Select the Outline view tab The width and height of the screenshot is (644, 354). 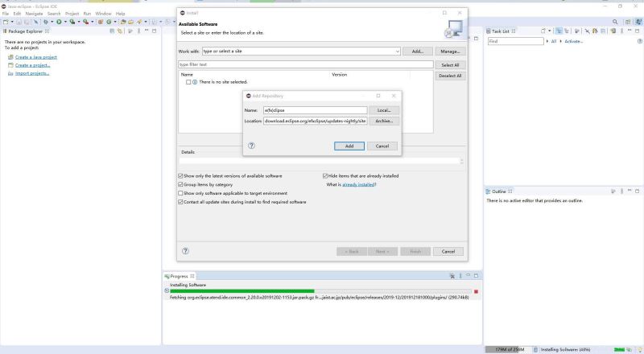click(x=498, y=191)
